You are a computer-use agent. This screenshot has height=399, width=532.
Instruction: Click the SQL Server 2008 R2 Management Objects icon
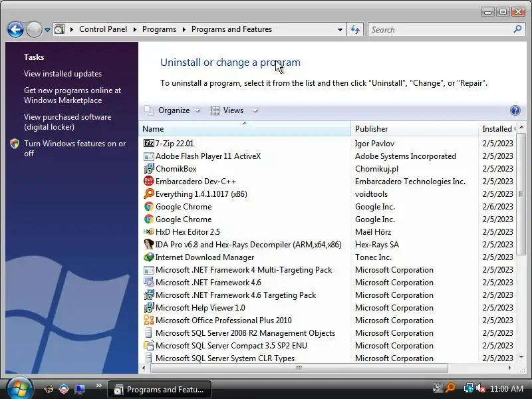tap(148, 333)
